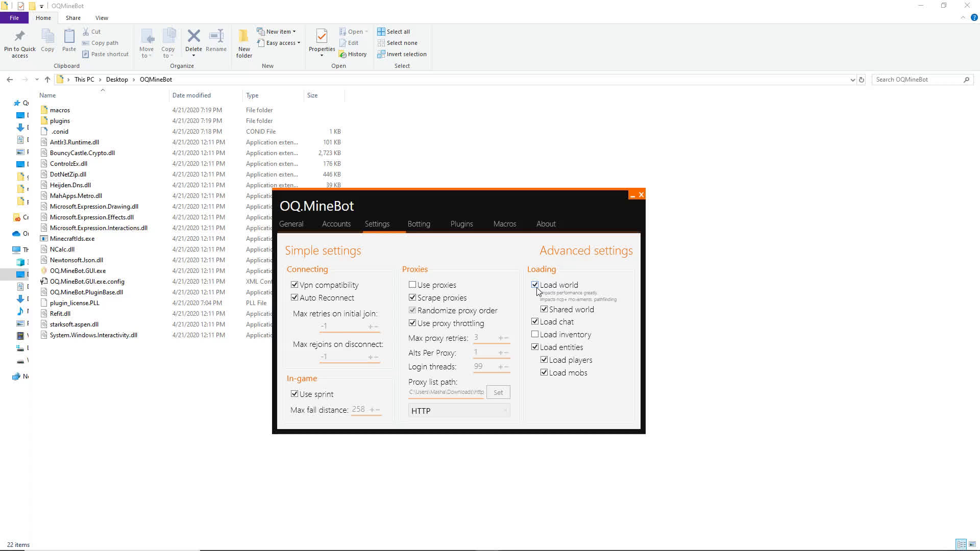Open New item dropdown

(276, 32)
